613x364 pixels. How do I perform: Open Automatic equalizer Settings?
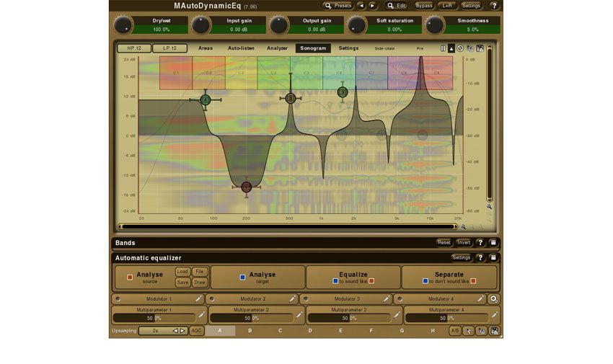tap(462, 258)
